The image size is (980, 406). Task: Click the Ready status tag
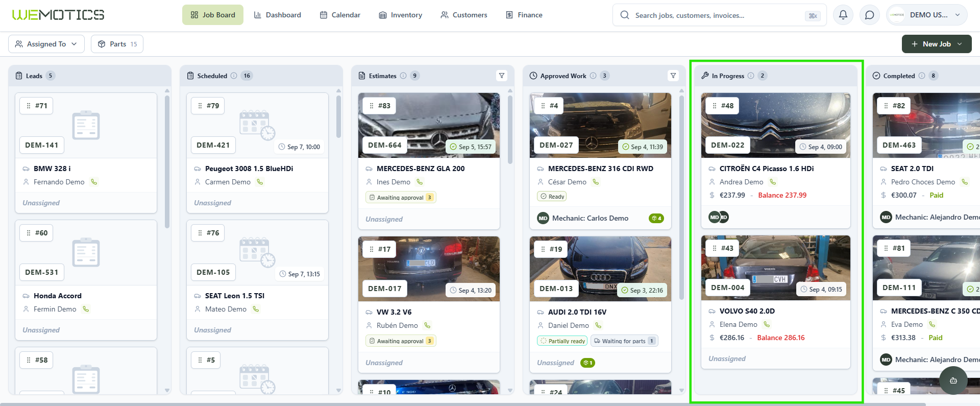click(552, 196)
